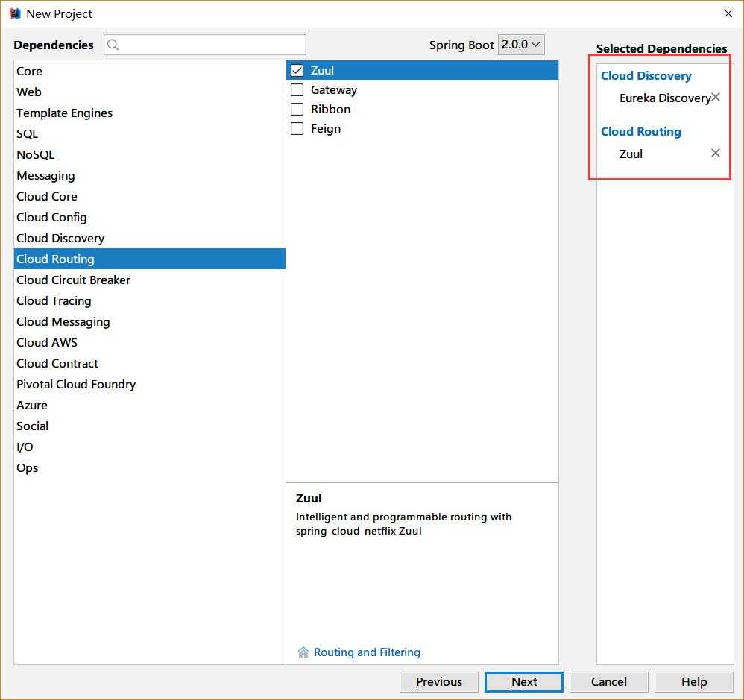Select the highlighted Cloud Routing category

pos(149,259)
